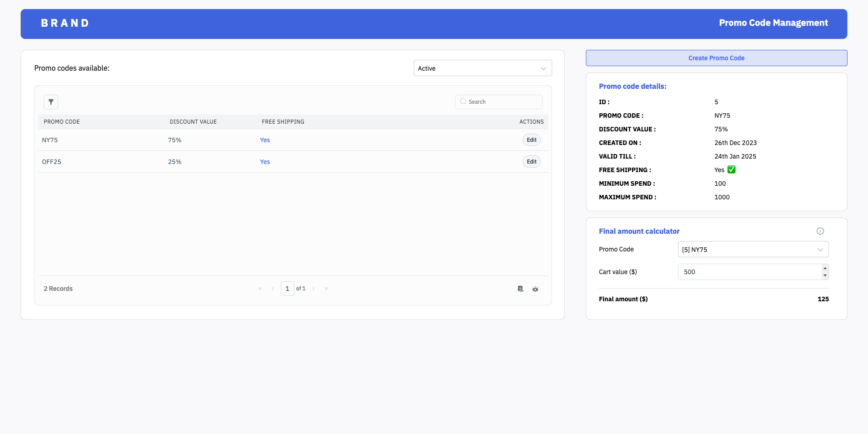The width and height of the screenshot is (868, 434).
Task: Increase cart value with up stepper
Action: point(825,268)
